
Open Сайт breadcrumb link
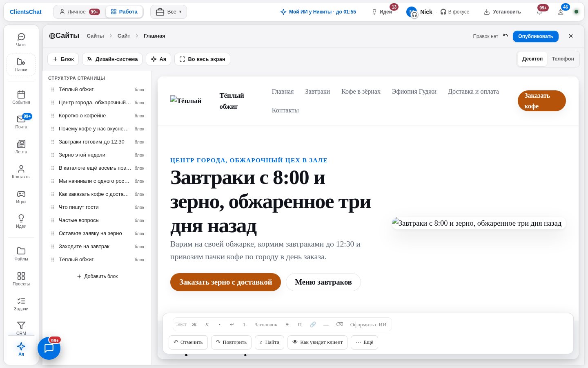coord(124,36)
